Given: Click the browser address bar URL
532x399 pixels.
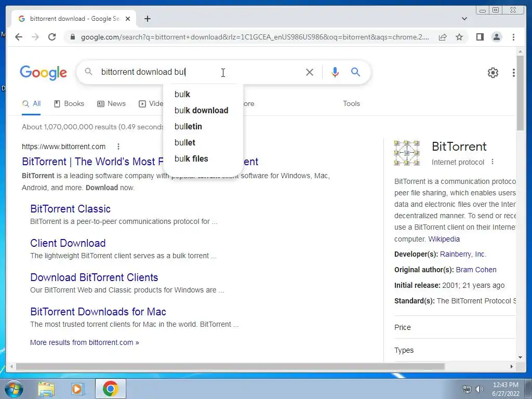Looking at the screenshot, I should click(x=255, y=37).
